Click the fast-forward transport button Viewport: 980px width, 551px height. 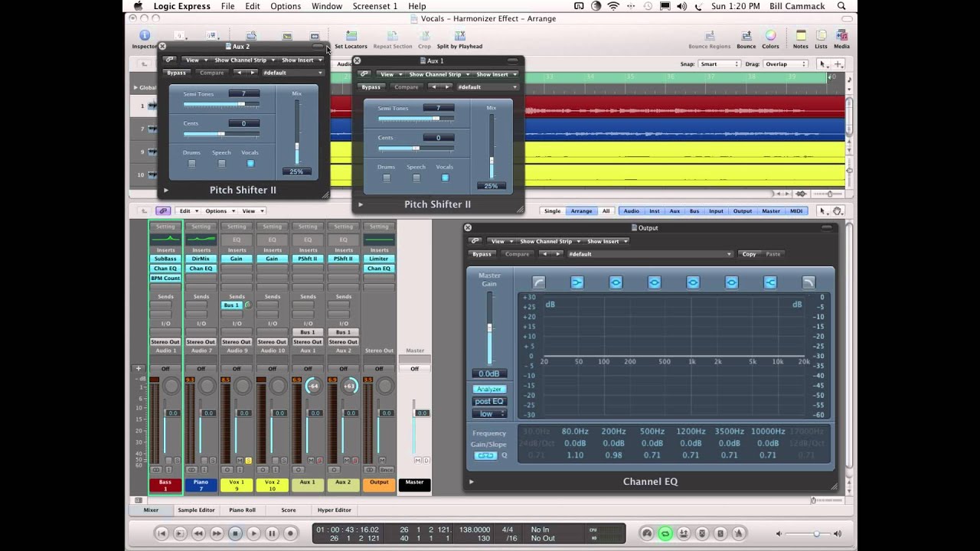tap(217, 533)
